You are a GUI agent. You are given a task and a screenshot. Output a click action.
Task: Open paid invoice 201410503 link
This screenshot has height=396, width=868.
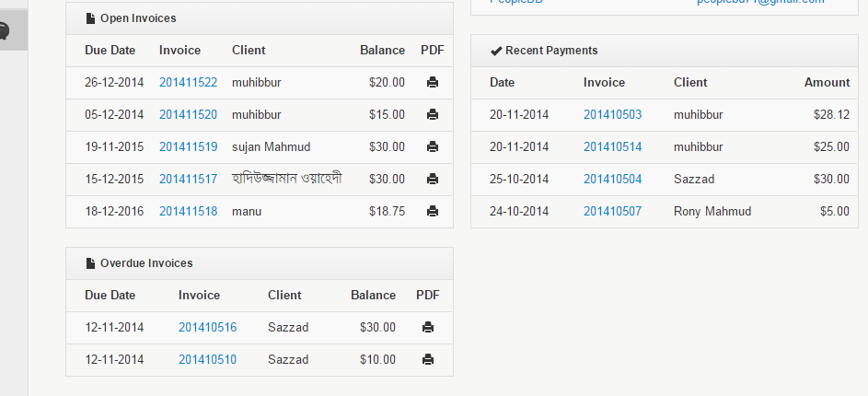(x=612, y=115)
